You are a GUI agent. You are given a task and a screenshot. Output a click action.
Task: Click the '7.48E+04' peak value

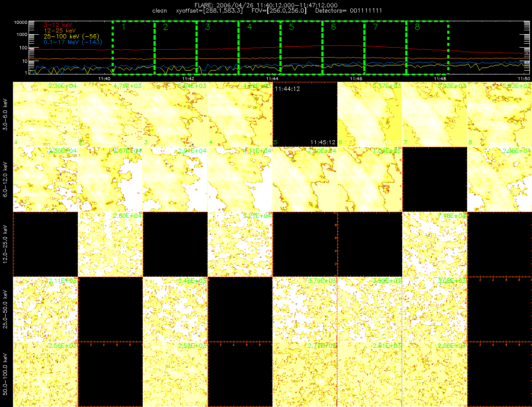tap(452, 216)
